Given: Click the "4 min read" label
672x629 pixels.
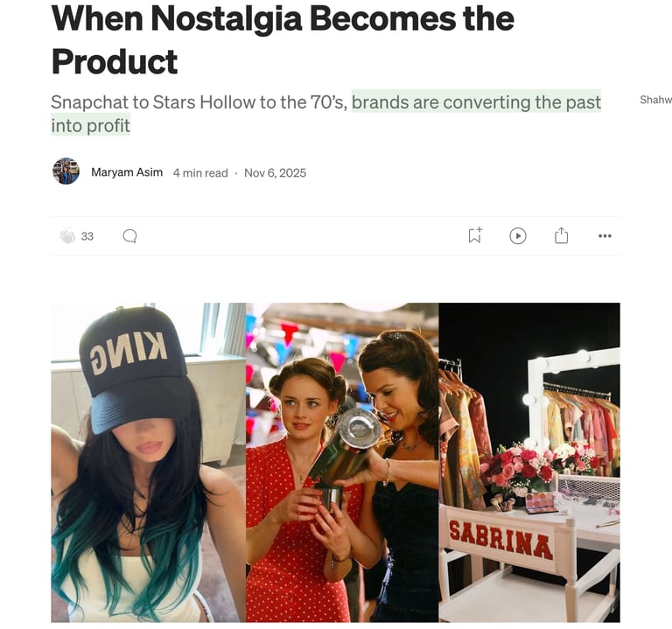Looking at the screenshot, I should coord(200,173).
